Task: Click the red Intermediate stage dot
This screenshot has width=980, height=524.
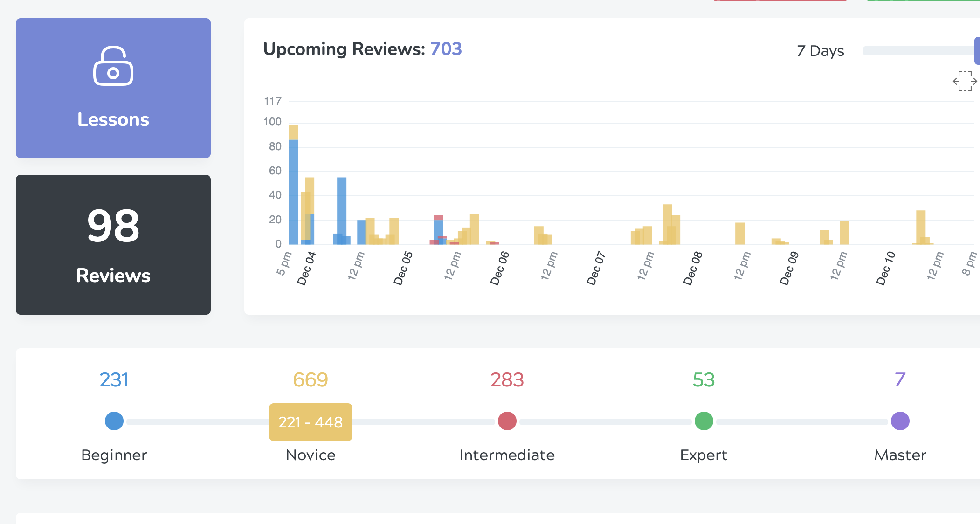Action: coord(507,421)
